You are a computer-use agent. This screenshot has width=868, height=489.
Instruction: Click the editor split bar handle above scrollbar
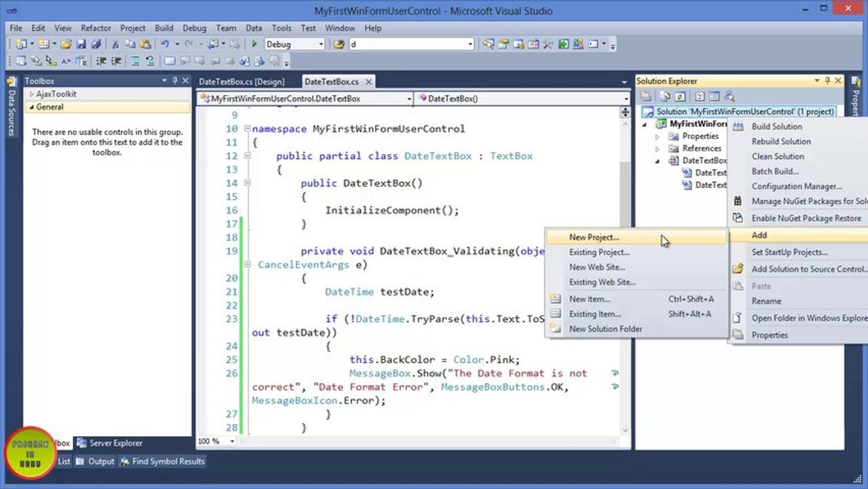[625, 113]
